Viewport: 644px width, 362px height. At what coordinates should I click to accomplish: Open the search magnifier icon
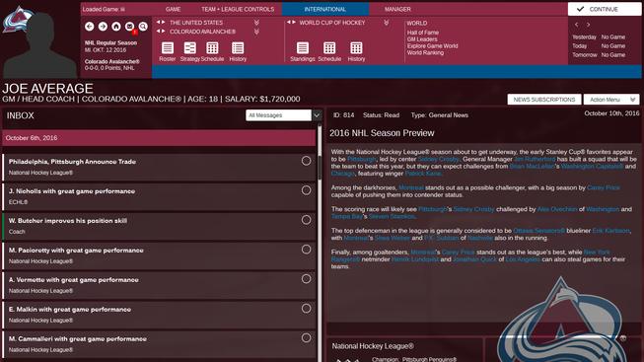pos(143,27)
